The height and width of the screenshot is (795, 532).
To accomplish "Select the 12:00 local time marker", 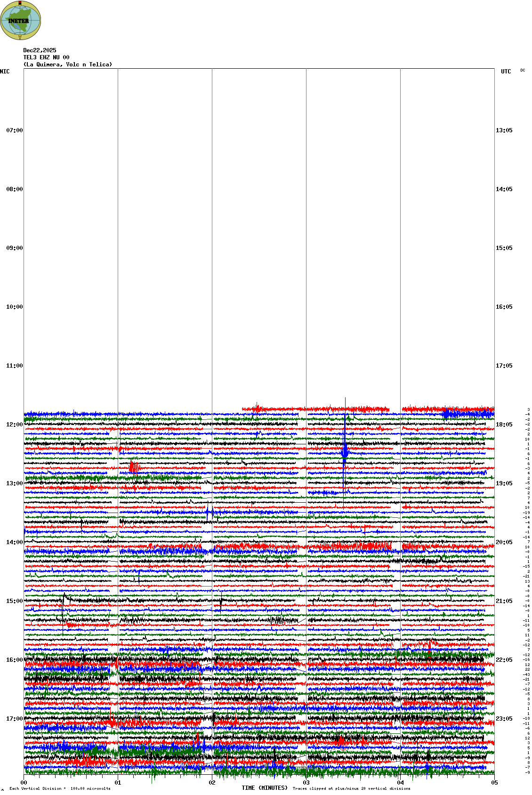I will click(x=14, y=425).
